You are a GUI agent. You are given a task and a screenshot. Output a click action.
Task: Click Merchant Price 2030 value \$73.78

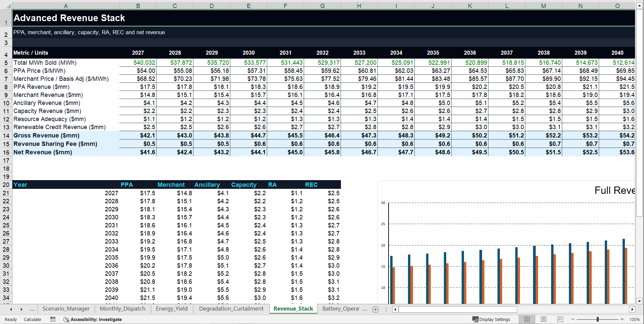point(248,79)
